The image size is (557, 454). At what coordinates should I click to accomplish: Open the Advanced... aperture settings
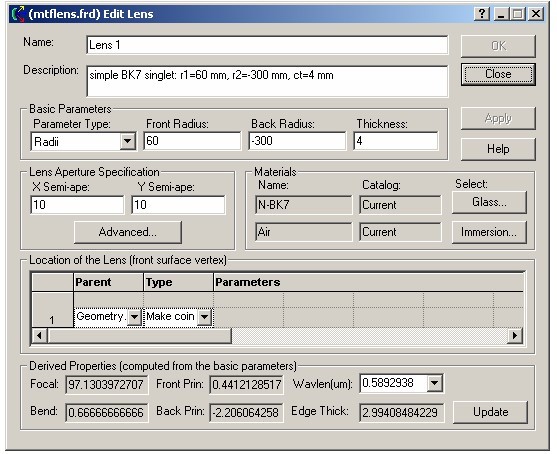128,232
